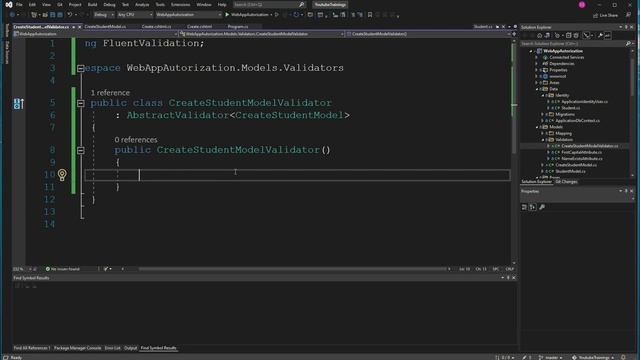Open the Package Manager Console tab
The width and height of the screenshot is (640, 360).
(x=77, y=348)
